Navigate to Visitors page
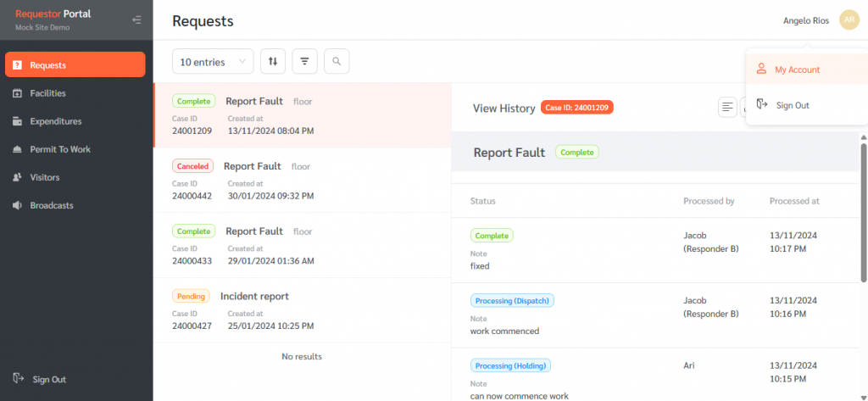 [46, 177]
